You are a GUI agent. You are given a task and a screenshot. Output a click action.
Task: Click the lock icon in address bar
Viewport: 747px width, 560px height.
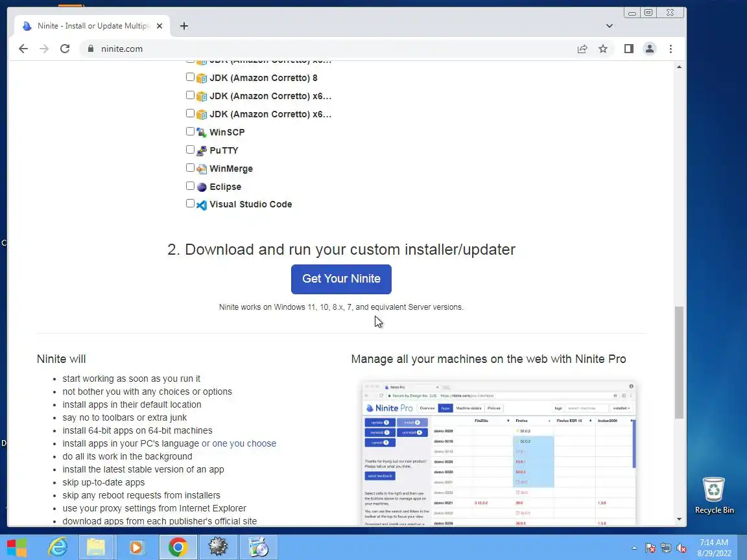coord(91,49)
